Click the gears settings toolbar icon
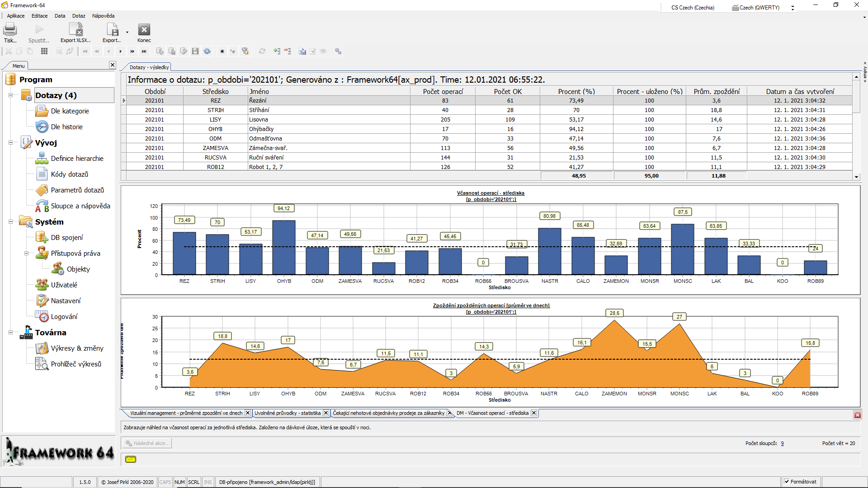868x488 pixels. (x=338, y=52)
